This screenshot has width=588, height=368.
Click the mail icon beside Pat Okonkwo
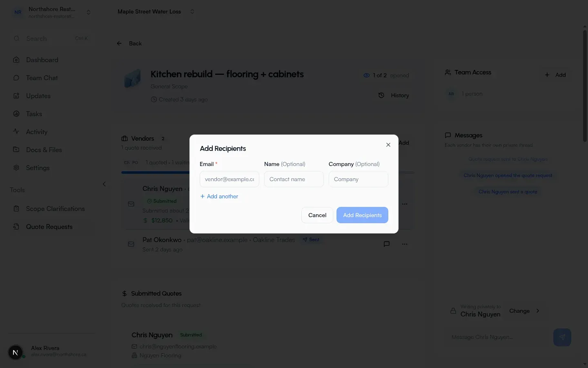(x=131, y=244)
